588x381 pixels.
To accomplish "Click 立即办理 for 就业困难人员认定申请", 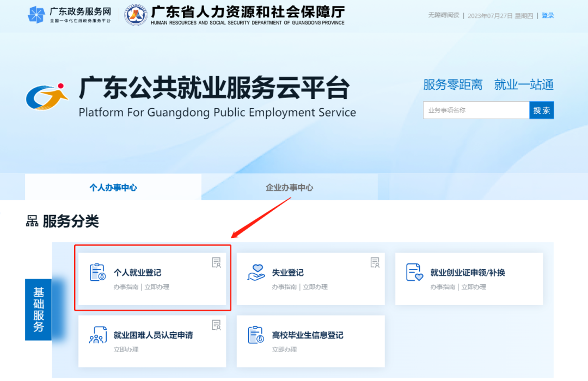I will click(126, 349).
